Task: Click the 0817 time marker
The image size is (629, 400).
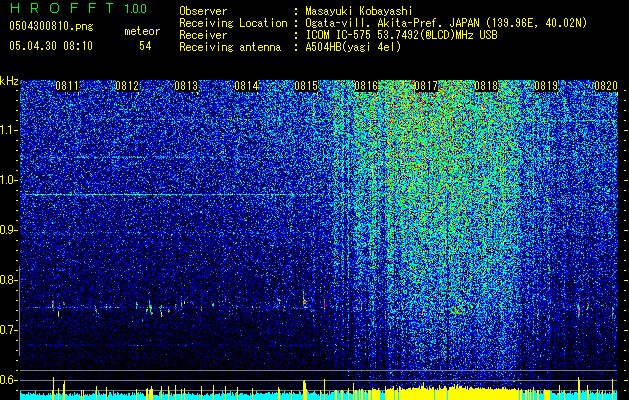Action: tap(426, 86)
